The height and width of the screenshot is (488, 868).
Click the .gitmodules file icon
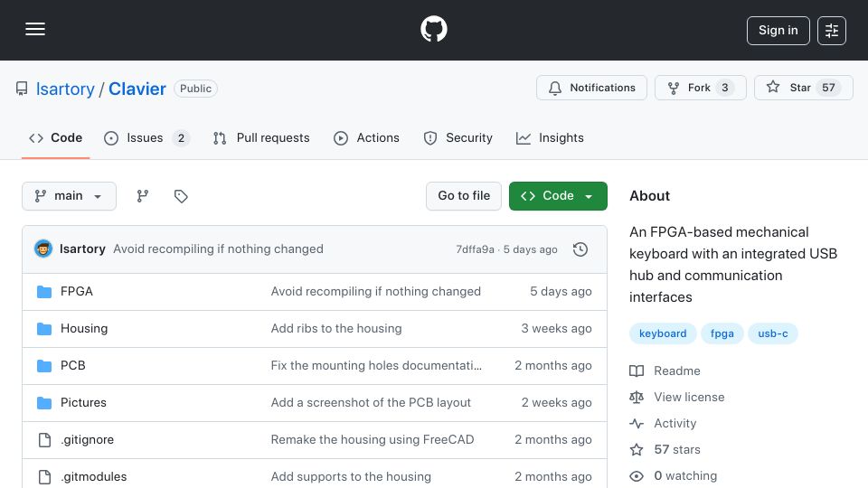[44, 477]
